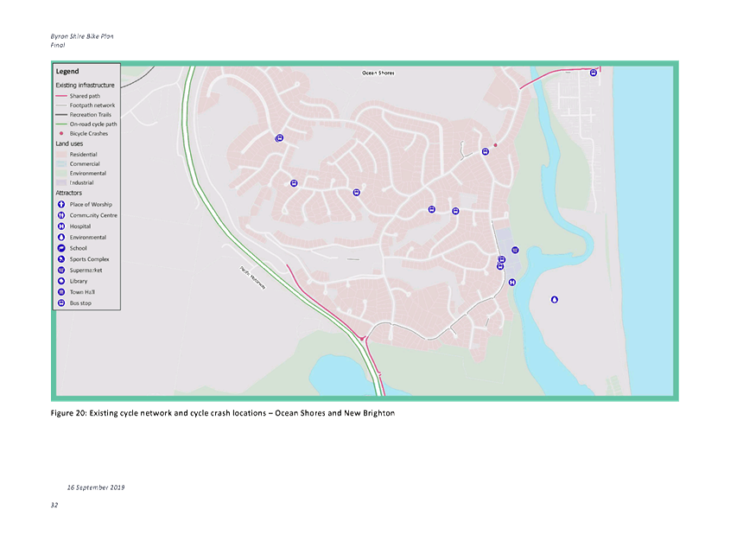Click the page number 32

pos(54,505)
